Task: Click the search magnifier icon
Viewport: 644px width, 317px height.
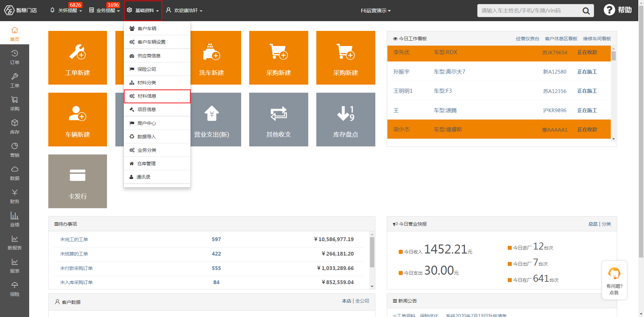Action: click(586, 11)
